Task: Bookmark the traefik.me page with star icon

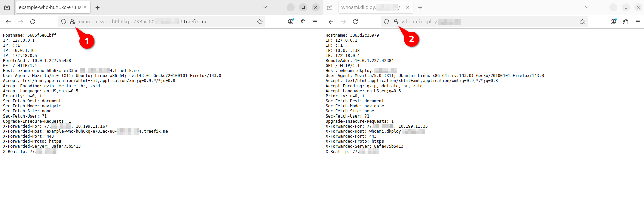Action: point(260,22)
